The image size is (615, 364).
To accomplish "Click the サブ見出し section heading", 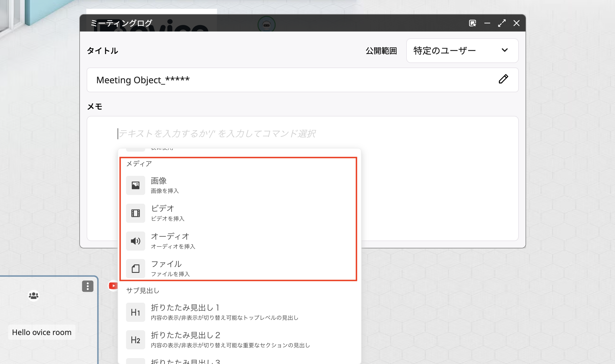I will point(143,291).
